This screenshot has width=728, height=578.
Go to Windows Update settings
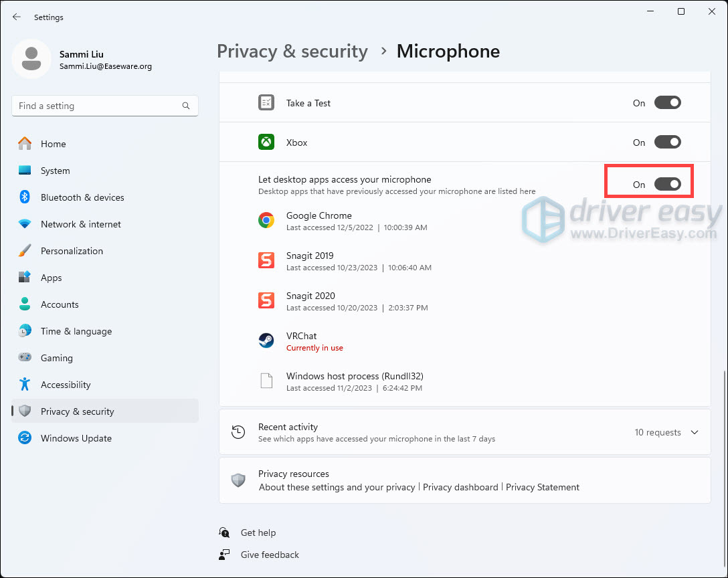point(76,438)
